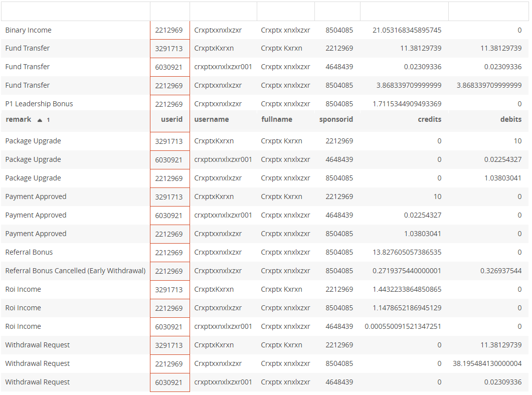Viewport: 532px width, 395px height.
Task: Click the ascending sort arrow beside remark
Action: pyautogui.click(x=40, y=120)
